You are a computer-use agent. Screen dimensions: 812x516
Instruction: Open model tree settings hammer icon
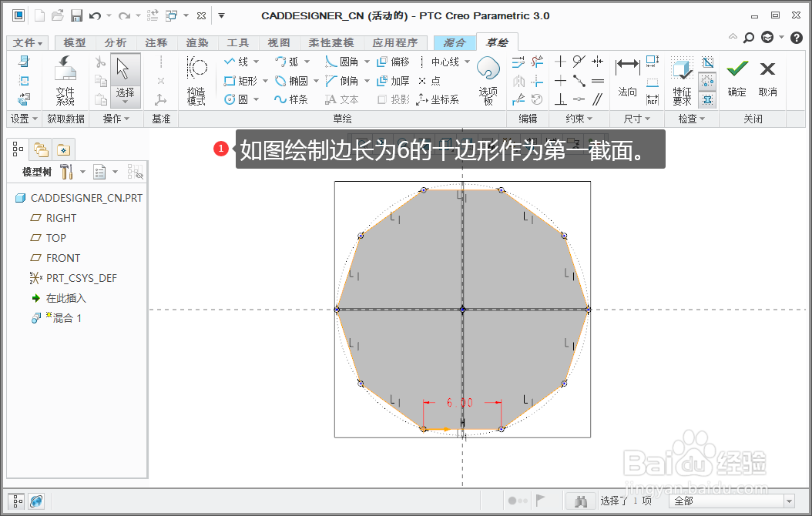(66, 171)
